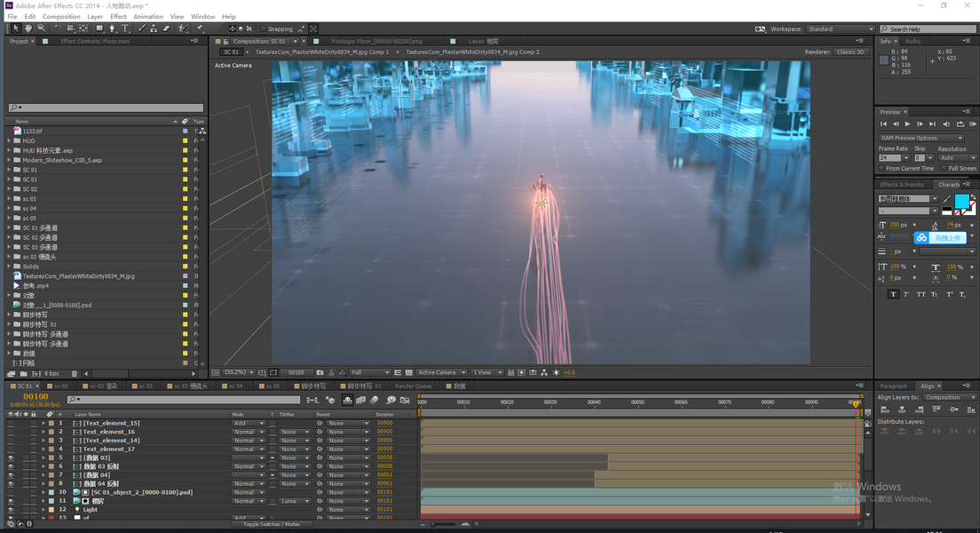Screen dimensions: 980x533
Task: Select the Eraser tool
Action: [x=166, y=28]
